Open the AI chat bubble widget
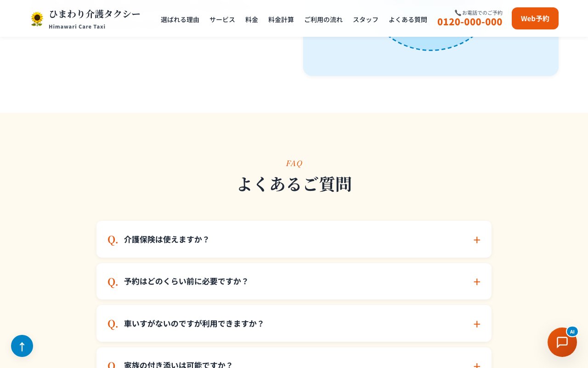 (562, 342)
